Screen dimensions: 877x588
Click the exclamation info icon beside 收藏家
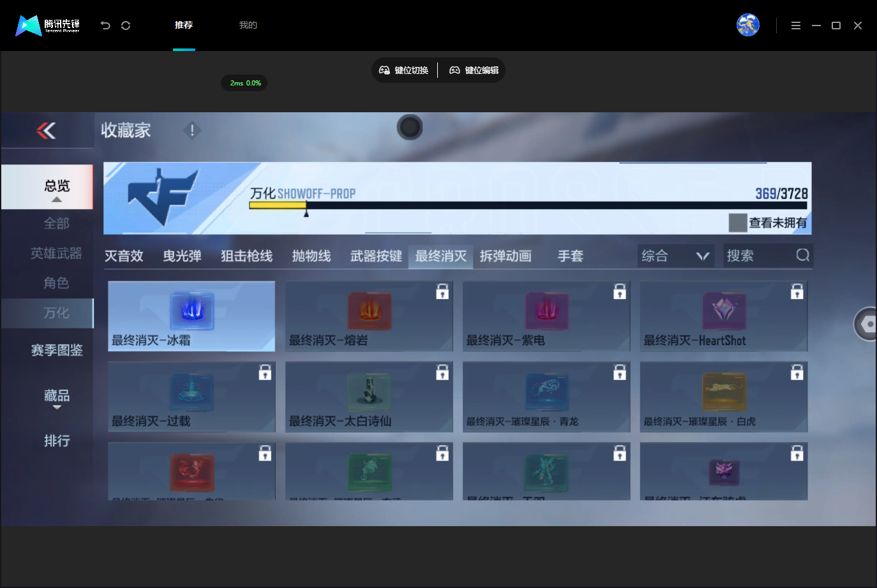pos(192,130)
